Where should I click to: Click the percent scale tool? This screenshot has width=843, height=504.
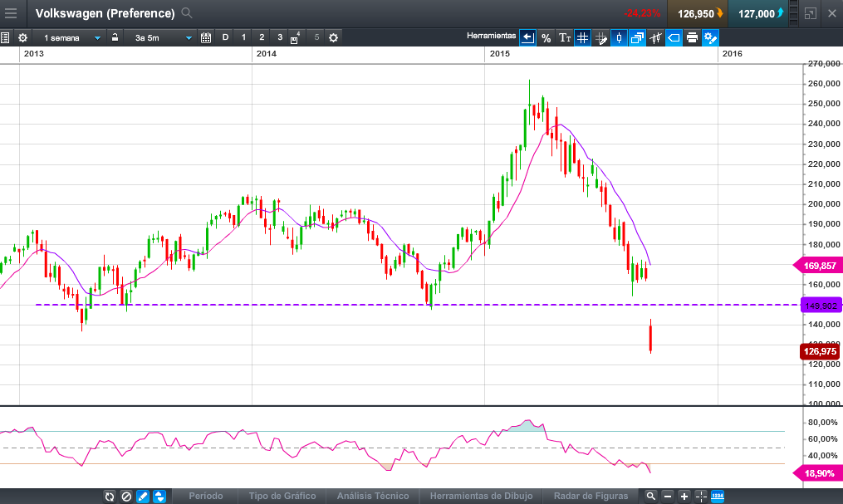[546, 37]
